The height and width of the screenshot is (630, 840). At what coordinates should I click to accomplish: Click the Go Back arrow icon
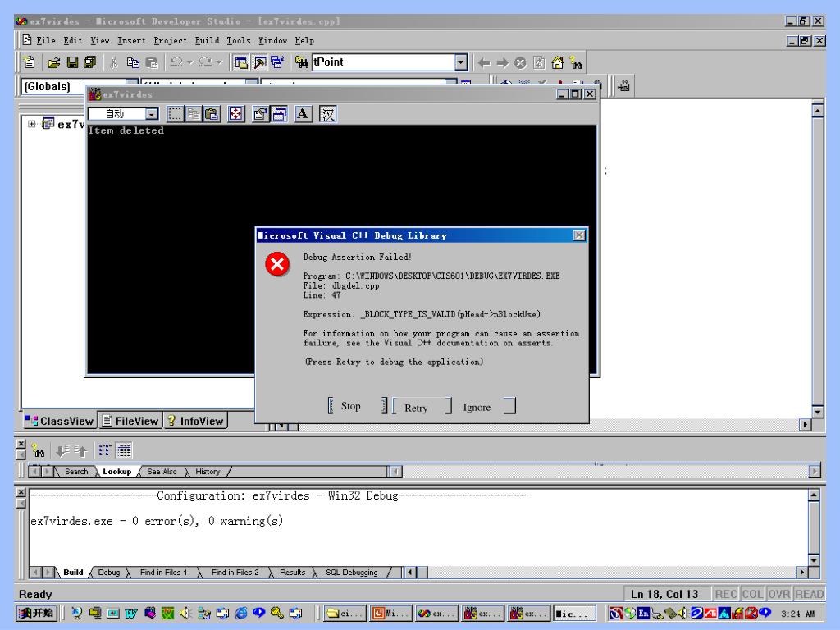click(484, 63)
